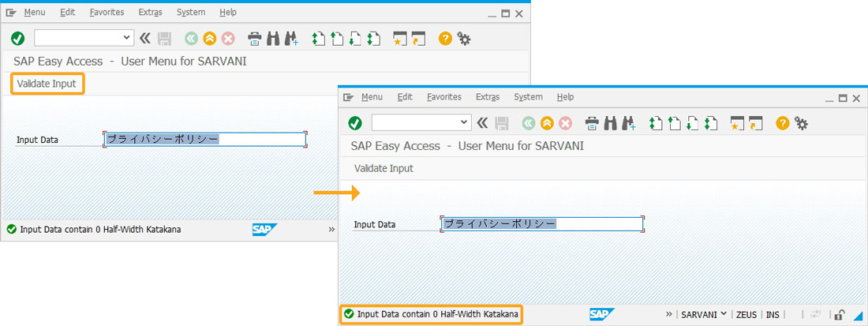
Task: Click Next Page icon in back window
Action: 355,38
